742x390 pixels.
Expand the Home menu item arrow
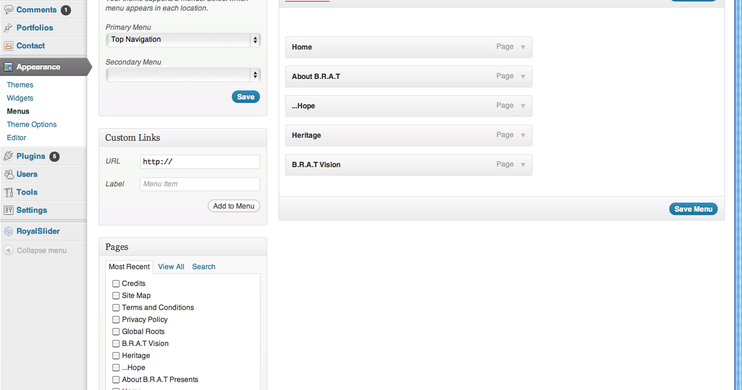pos(523,47)
